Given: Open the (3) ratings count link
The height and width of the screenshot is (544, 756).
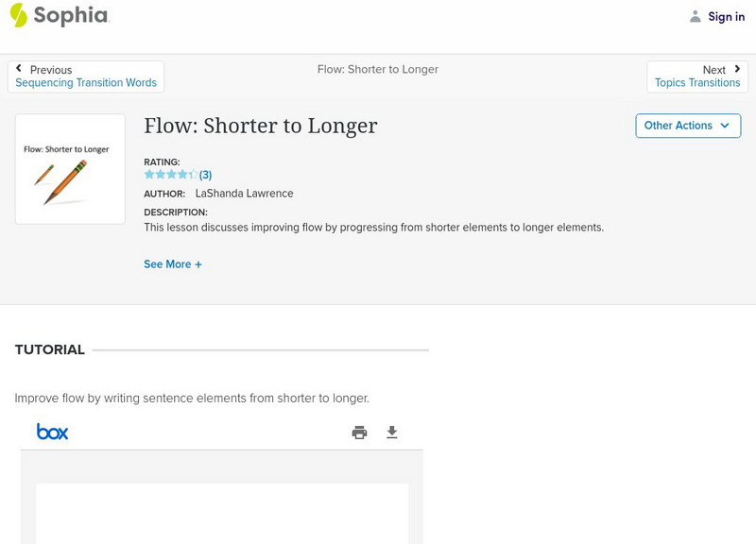Looking at the screenshot, I should (205, 175).
